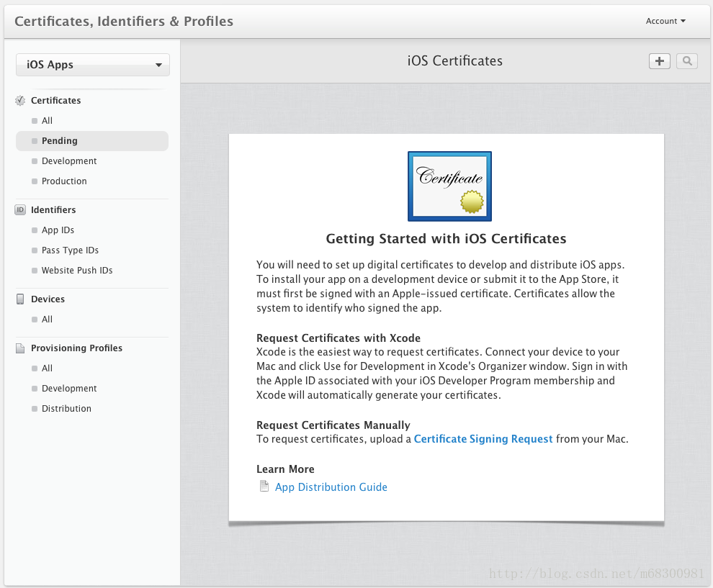Select Pending under Certificates
This screenshot has height=588, width=713.
pos(92,141)
